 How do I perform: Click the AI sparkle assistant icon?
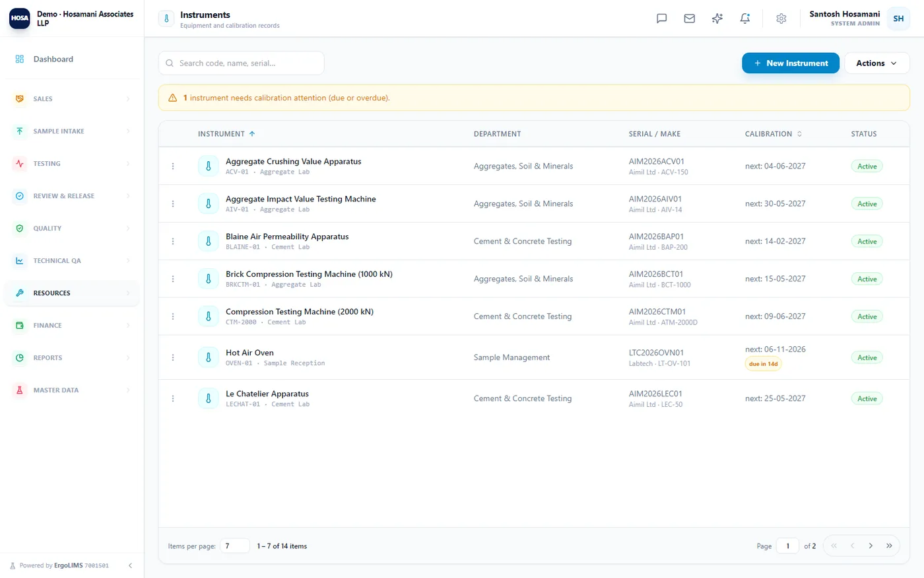[717, 18]
